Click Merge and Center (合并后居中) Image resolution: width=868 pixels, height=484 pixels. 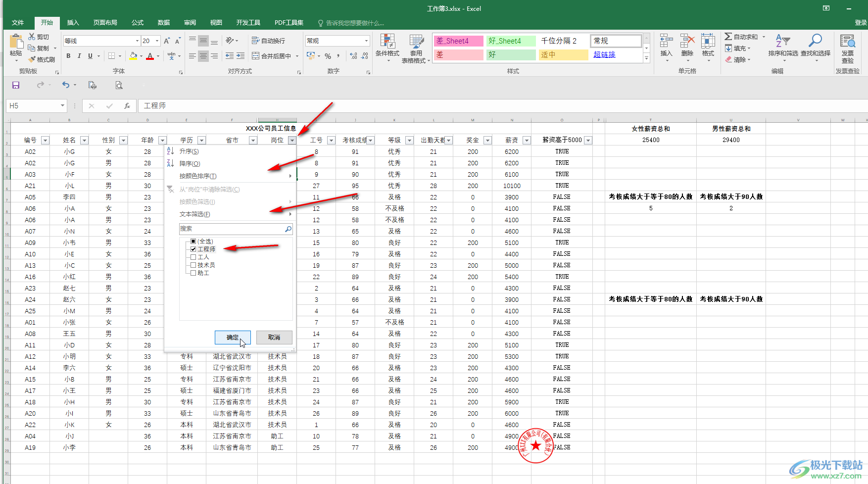(272, 56)
